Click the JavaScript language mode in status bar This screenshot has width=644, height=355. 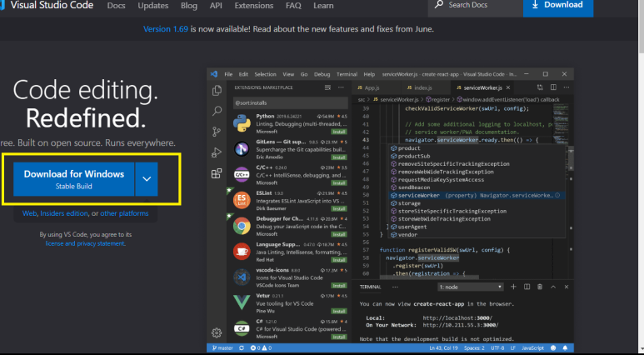tap(532, 348)
